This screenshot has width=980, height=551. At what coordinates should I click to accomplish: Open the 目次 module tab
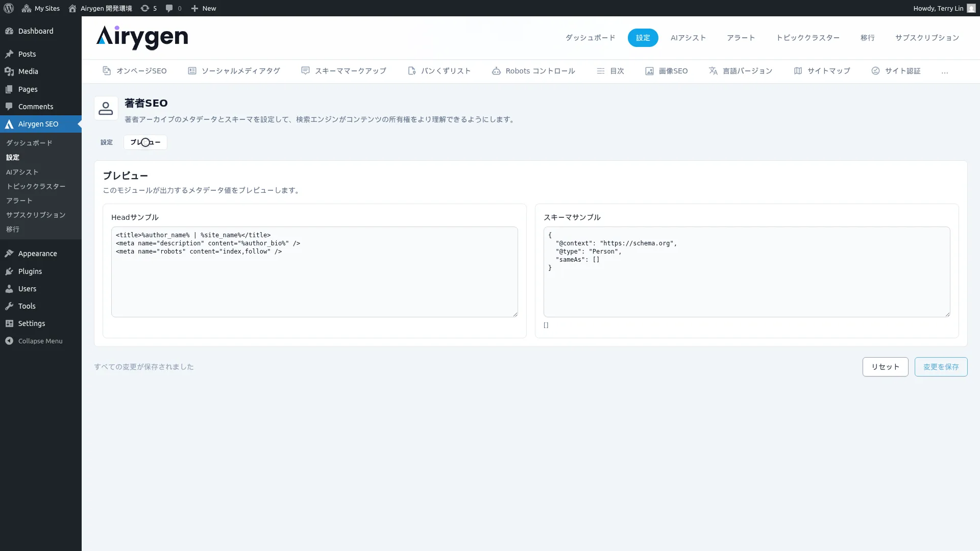[x=610, y=71]
